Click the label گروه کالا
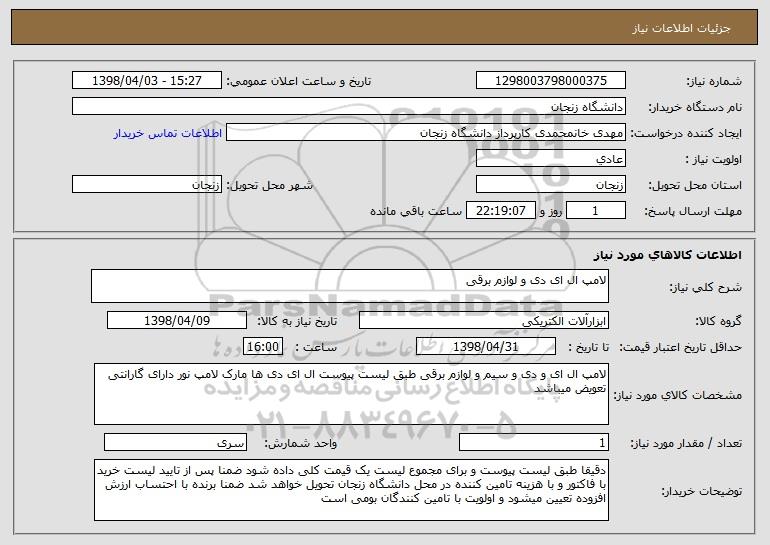 point(718,321)
